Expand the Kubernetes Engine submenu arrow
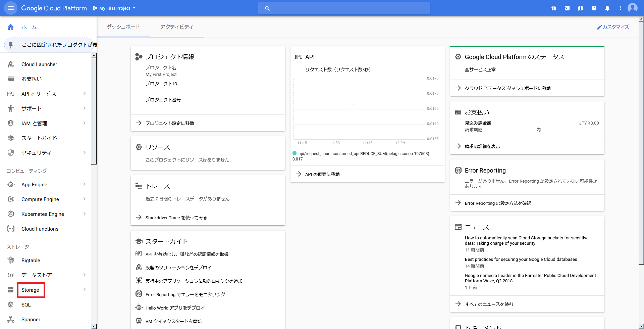This screenshot has height=329, width=644. [x=85, y=214]
